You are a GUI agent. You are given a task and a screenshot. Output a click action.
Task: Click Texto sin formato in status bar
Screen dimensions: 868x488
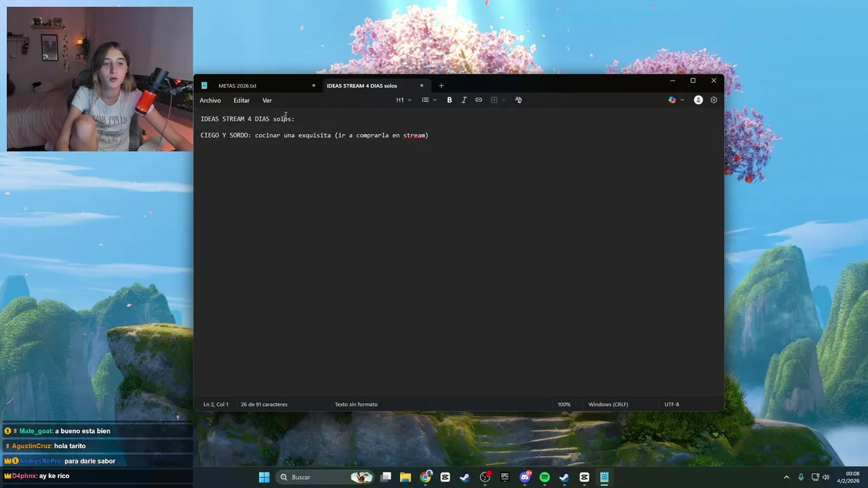[x=356, y=405]
